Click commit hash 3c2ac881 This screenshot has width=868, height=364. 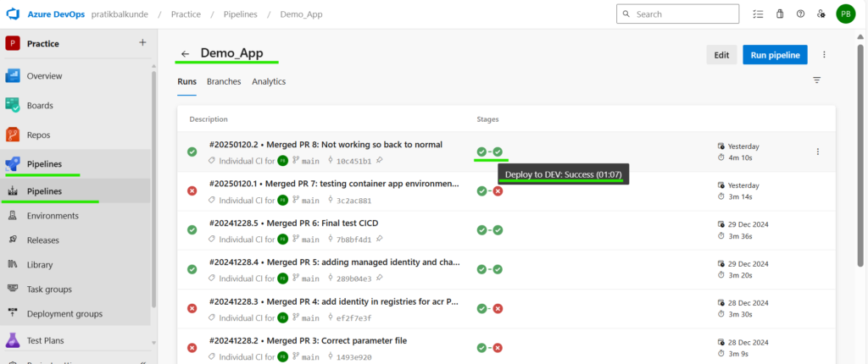(353, 201)
